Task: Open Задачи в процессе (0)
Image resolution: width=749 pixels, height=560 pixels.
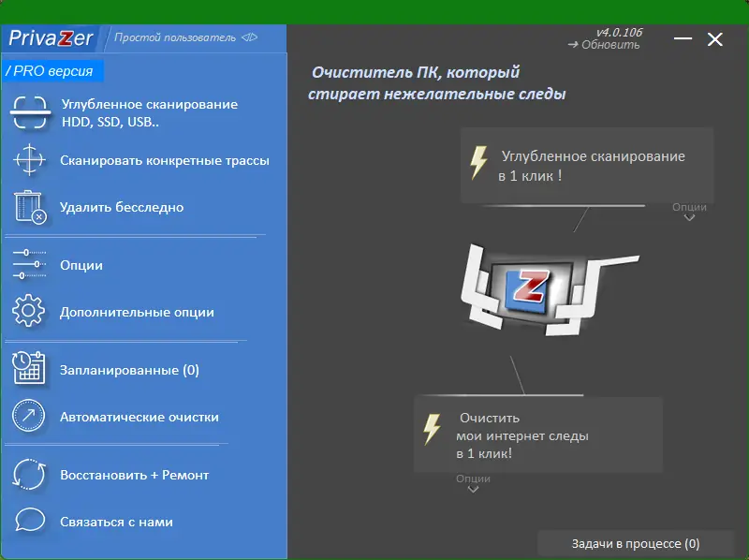Action: [x=636, y=544]
